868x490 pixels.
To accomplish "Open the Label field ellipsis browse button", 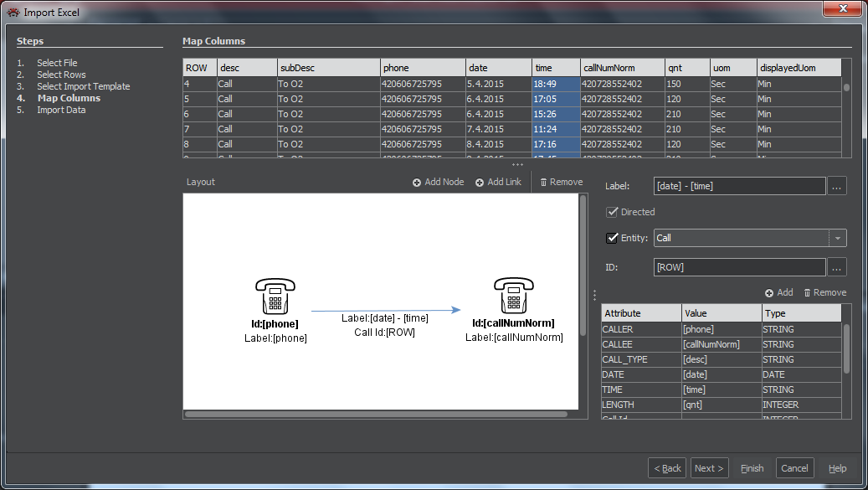I will point(837,187).
